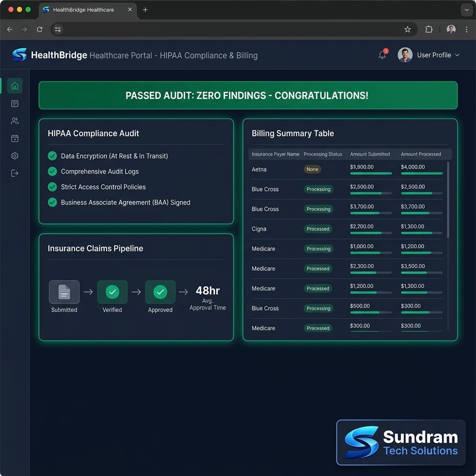The image size is (476, 476).
Task: Toggle the Business Associate Agreement check
Action: (52, 203)
